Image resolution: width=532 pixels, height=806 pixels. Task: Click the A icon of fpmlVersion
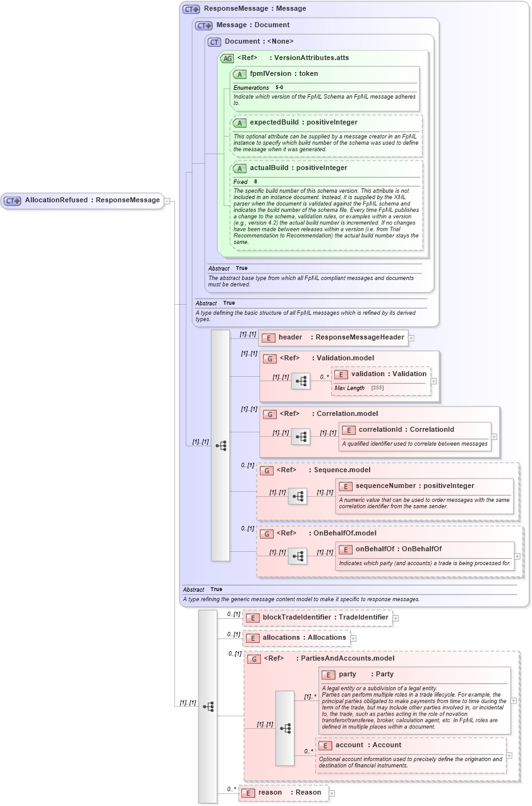(239, 74)
